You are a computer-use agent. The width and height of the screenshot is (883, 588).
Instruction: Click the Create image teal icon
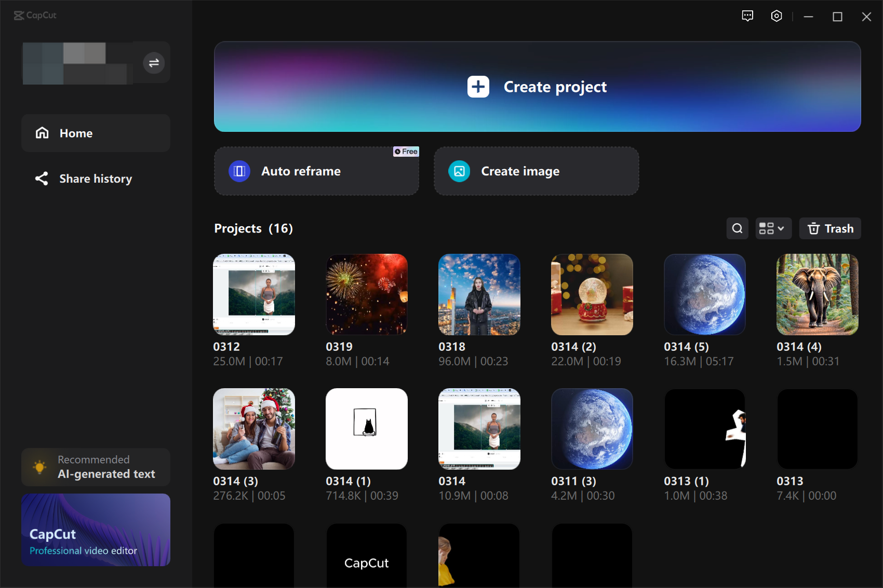459,171
